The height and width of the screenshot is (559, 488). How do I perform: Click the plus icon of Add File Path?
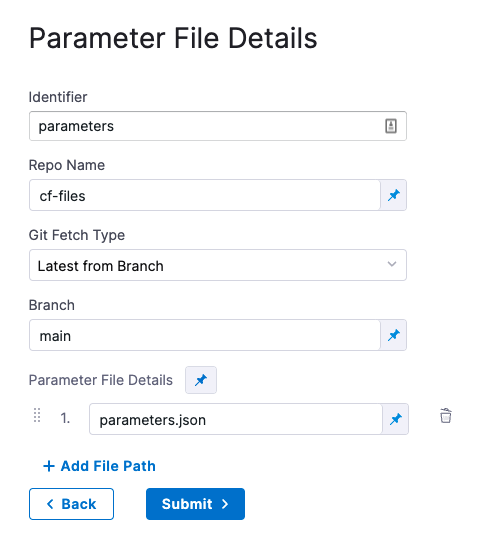click(x=49, y=466)
